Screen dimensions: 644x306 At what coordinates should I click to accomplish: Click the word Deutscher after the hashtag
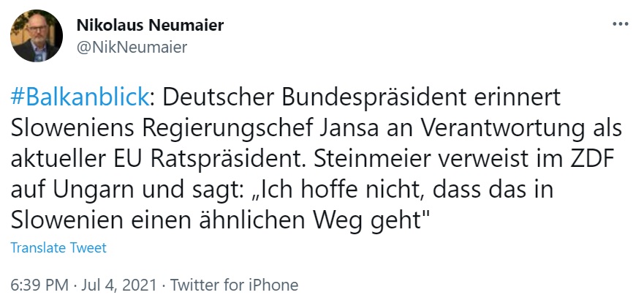(224, 97)
